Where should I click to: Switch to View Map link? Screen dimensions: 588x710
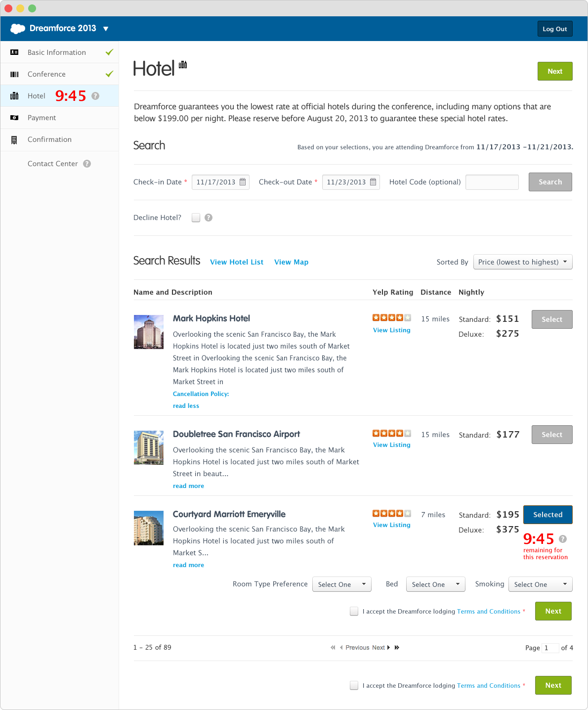(x=291, y=262)
